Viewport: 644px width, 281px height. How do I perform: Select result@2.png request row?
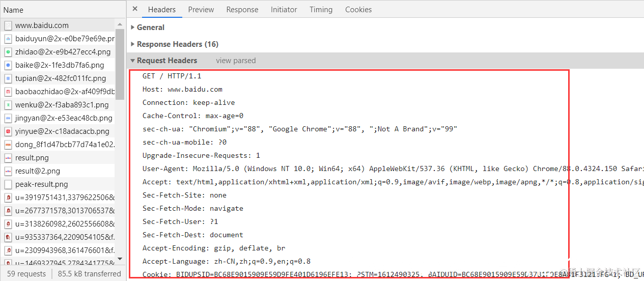pyautogui.click(x=58, y=171)
